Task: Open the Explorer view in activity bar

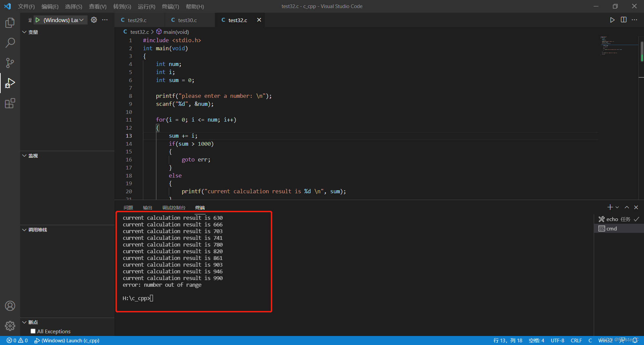Action: click(10, 23)
